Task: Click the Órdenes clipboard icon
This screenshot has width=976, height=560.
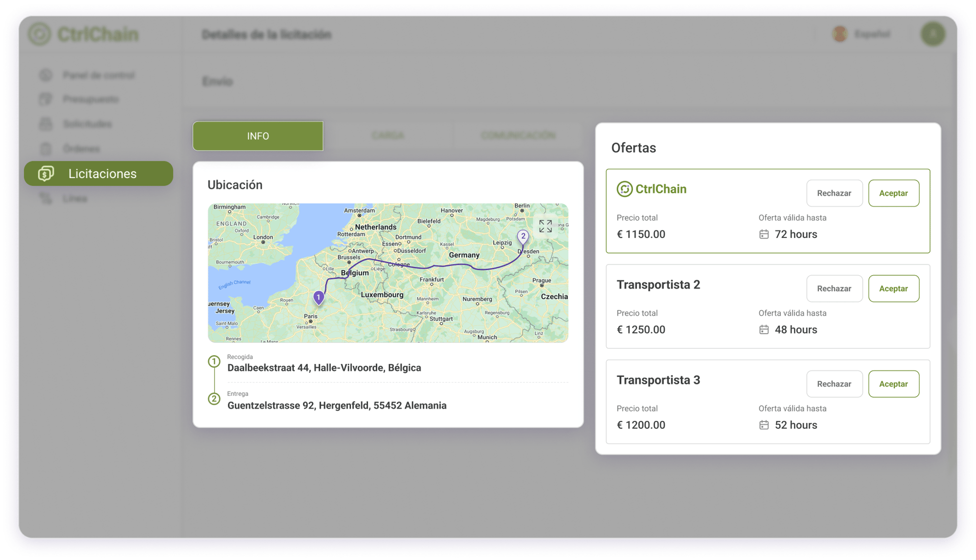Action: [x=45, y=149]
